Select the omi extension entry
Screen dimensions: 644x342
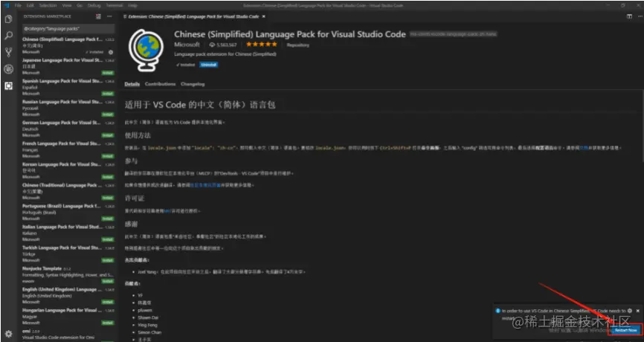coord(68,334)
